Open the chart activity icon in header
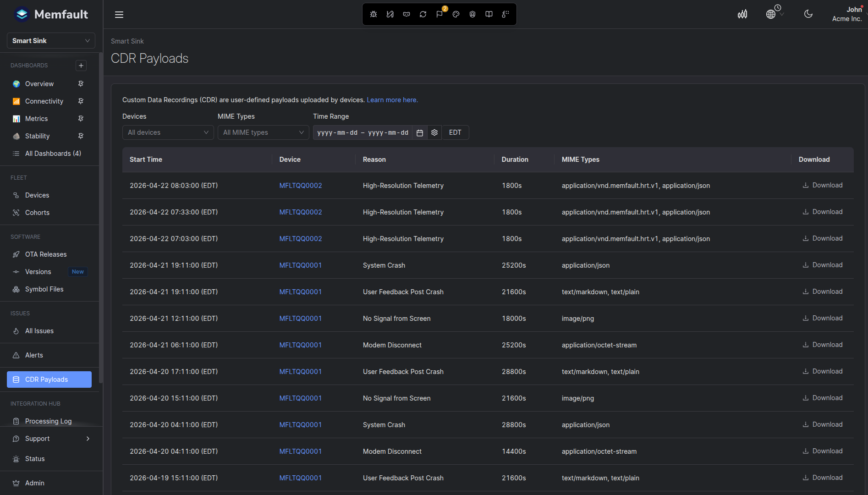868x495 pixels. (742, 14)
